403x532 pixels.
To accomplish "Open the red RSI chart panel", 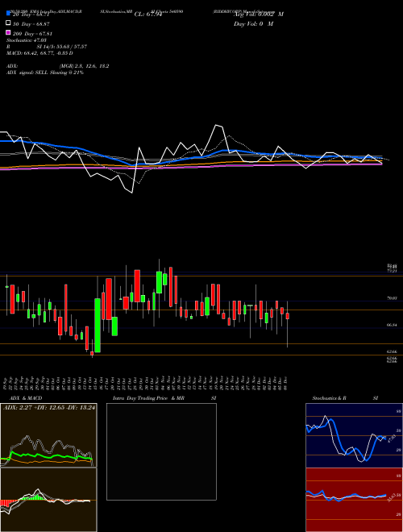I will [354, 500].
